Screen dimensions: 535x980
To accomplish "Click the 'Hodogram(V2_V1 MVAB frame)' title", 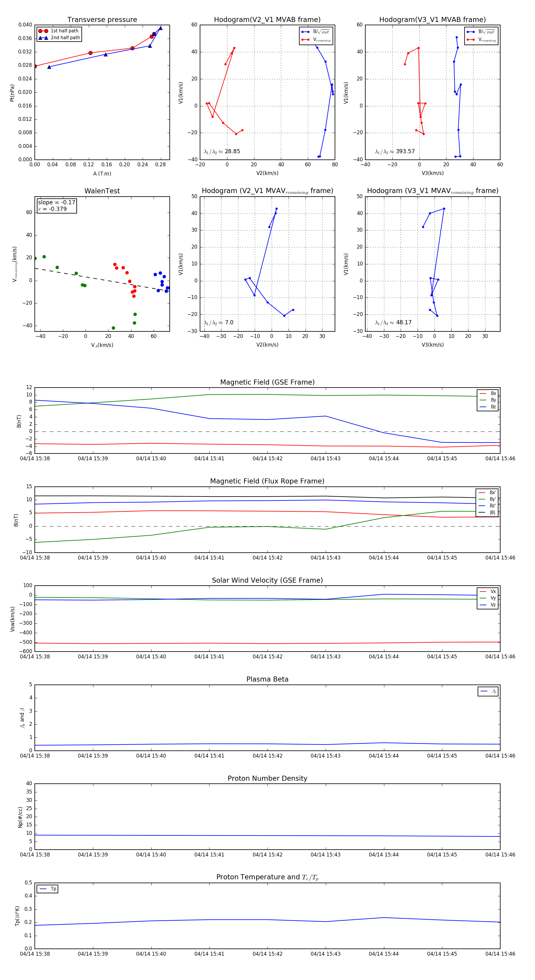I will tap(267, 20).
